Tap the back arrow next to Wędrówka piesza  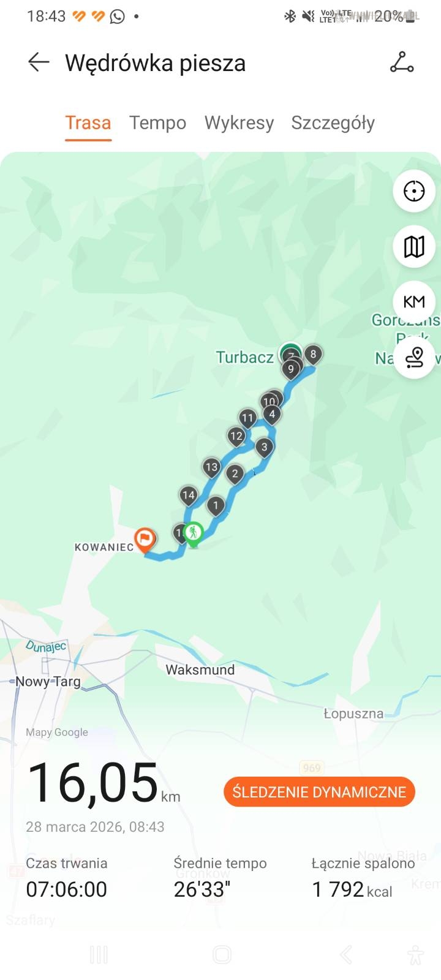39,62
